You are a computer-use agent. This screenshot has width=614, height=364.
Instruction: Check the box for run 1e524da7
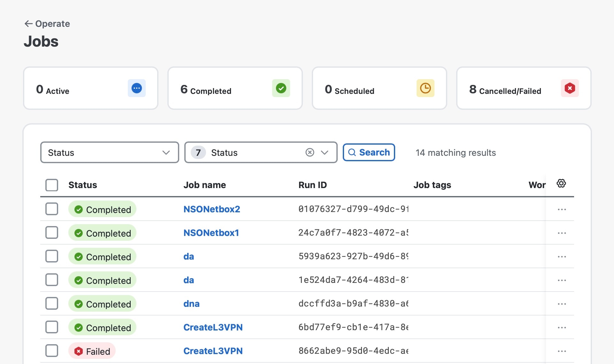click(x=52, y=280)
